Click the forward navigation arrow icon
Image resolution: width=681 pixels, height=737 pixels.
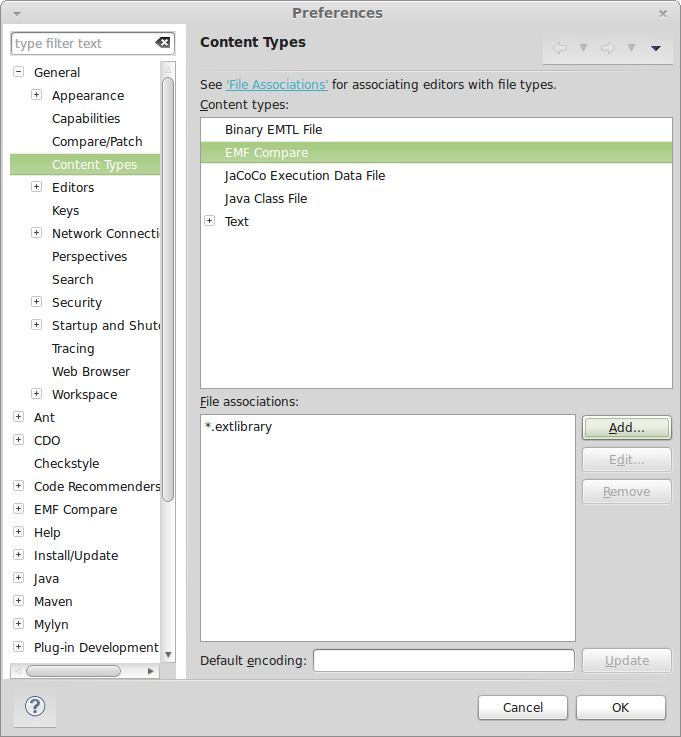[x=607, y=48]
